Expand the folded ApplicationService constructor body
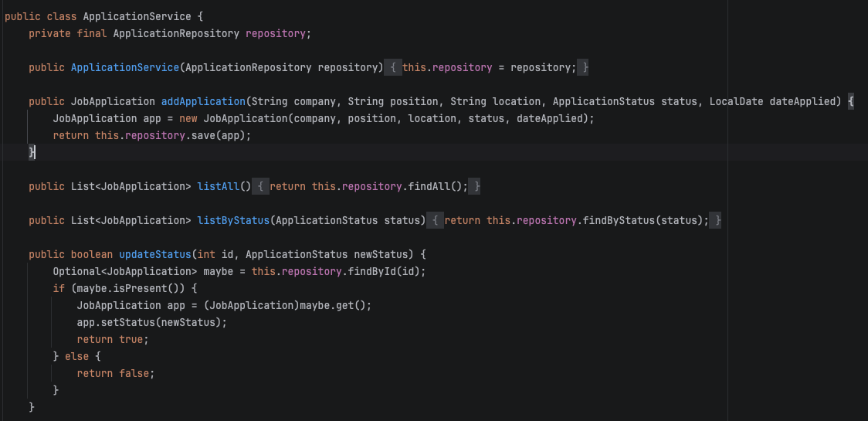The width and height of the screenshot is (868, 421). (393, 68)
